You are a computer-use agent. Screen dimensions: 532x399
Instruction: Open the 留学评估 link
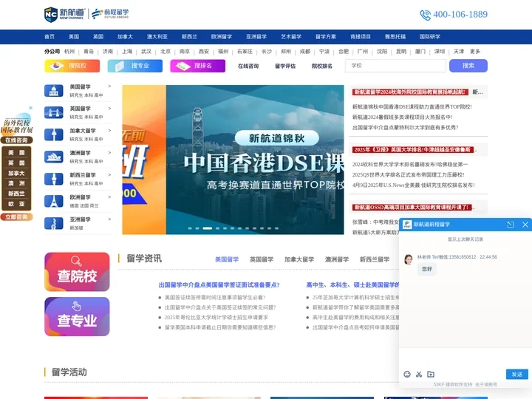[285, 66]
